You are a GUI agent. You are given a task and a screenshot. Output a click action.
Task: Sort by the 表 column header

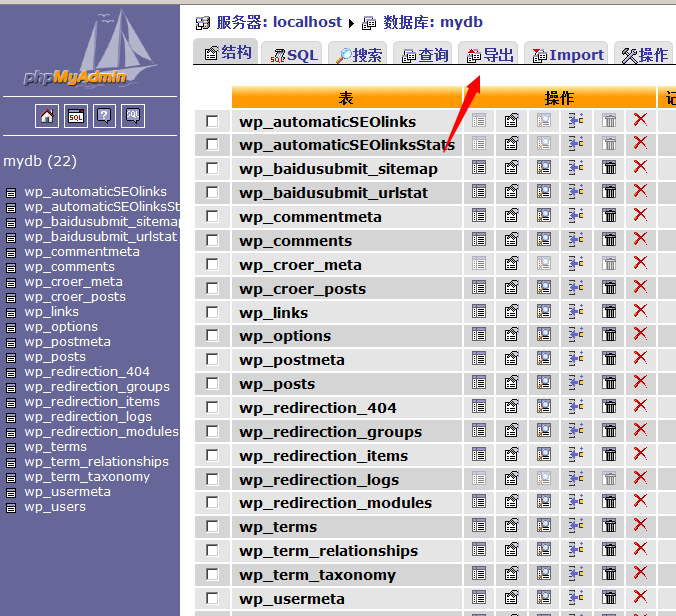point(346,98)
